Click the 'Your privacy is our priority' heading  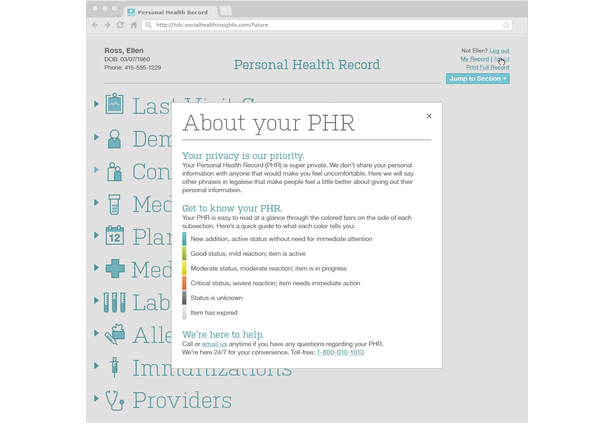[x=243, y=156]
